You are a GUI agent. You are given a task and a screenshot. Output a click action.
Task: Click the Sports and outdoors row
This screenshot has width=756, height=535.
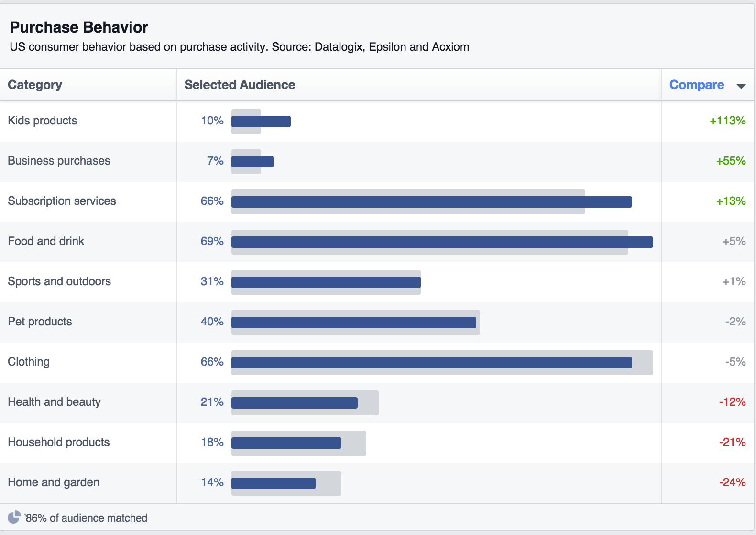click(x=59, y=281)
